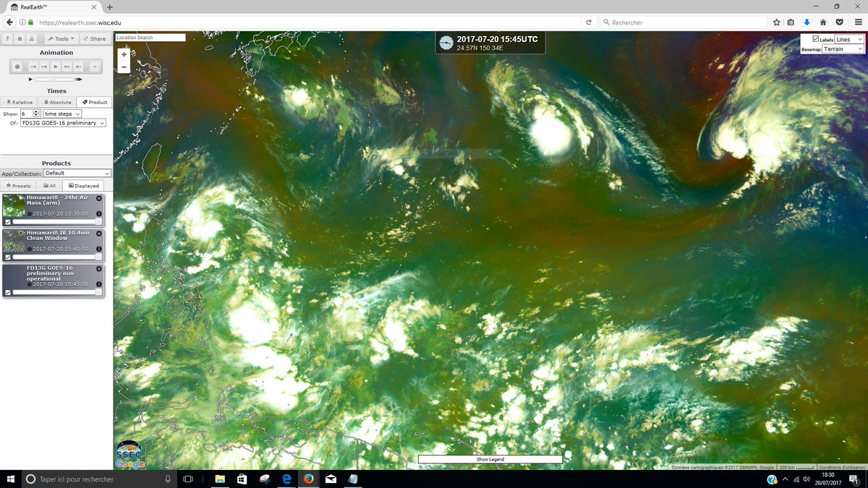This screenshot has height=488, width=868.
Task: Select the All products tab
Action: (50, 186)
